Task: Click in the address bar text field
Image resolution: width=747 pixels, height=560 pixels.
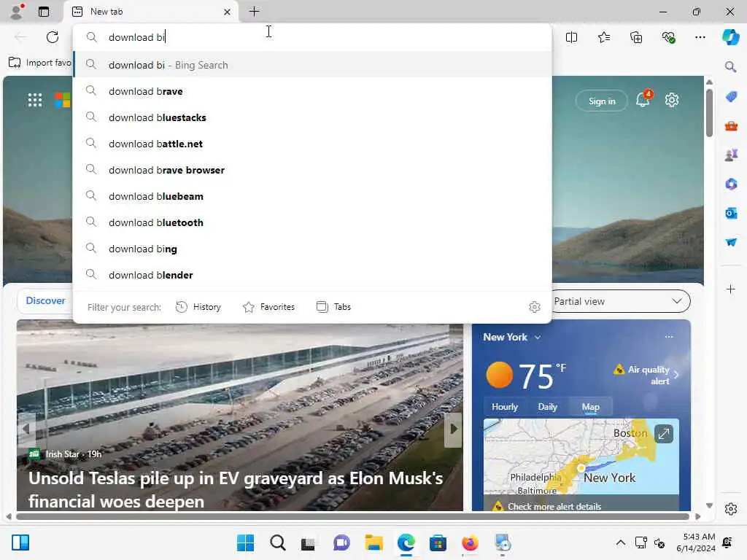Action: point(313,37)
